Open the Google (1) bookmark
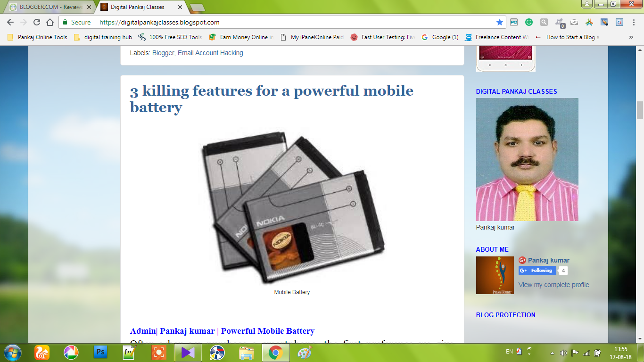The height and width of the screenshot is (362, 644). tap(440, 37)
